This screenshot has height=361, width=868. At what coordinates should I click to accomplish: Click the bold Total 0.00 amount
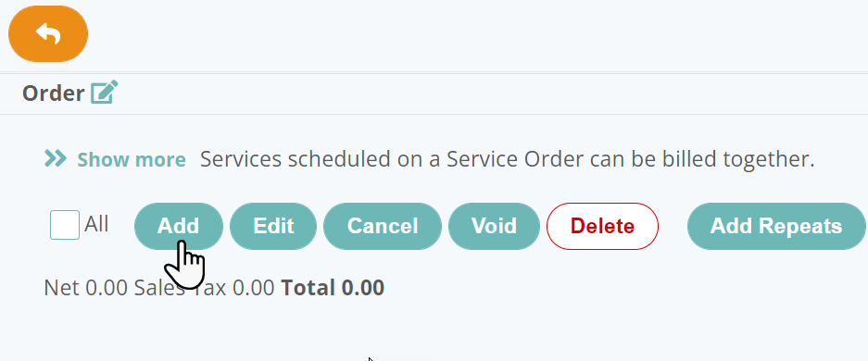[x=333, y=288]
